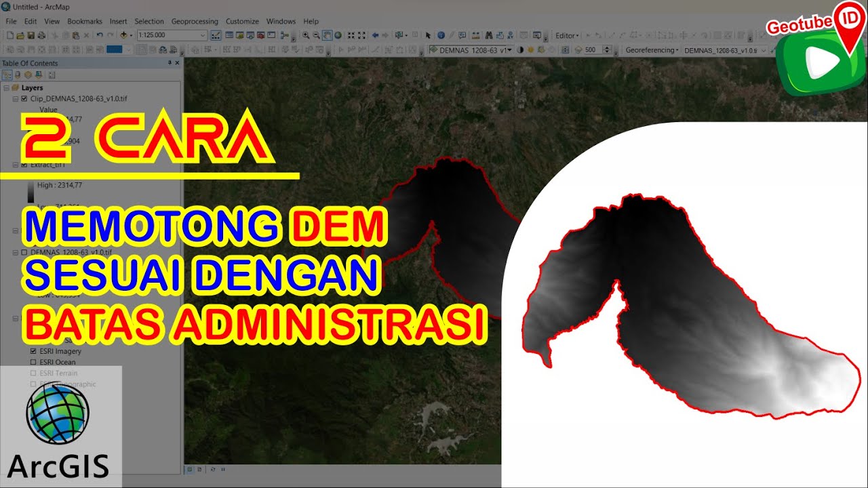Click the Open map document icon
This screenshot has width=868, height=488.
(x=20, y=35)
